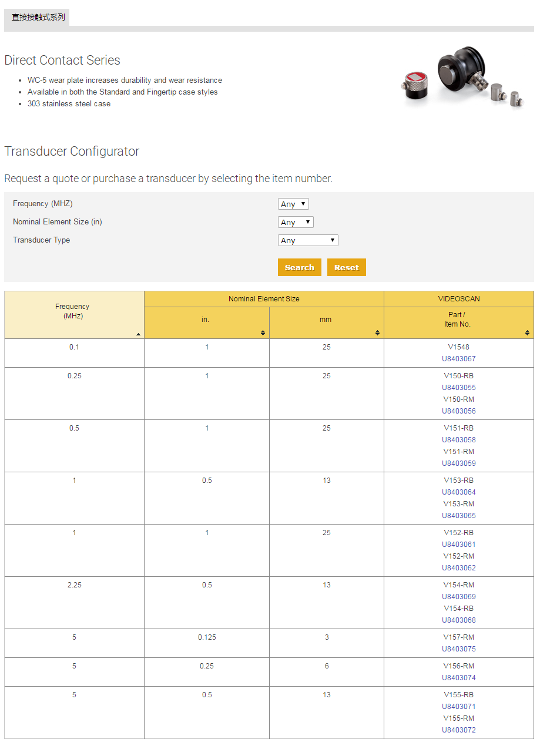Screen dimensions: 540x756
Task: Open item U8403055 for V150-RB
Action: [458, 388]
